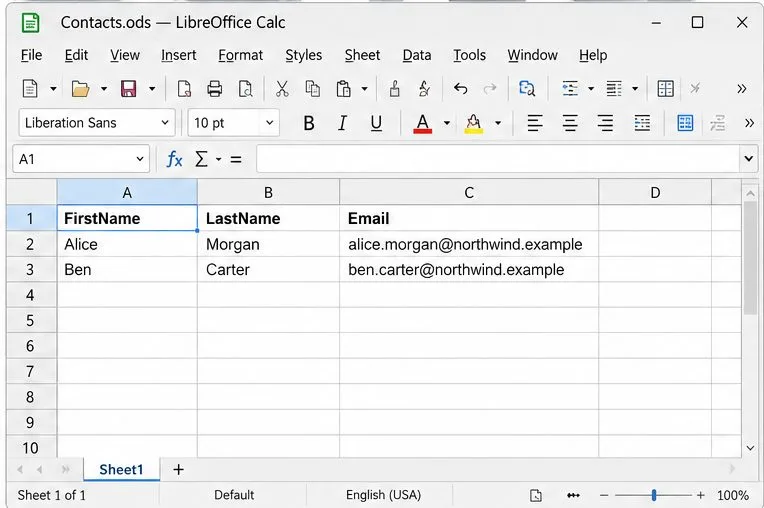Click Clear Direct Formatting icon

click(424, 89)
